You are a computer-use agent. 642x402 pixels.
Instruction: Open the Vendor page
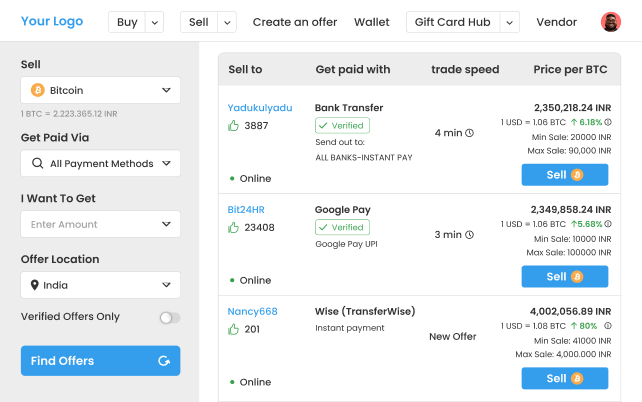click(556, 22)
